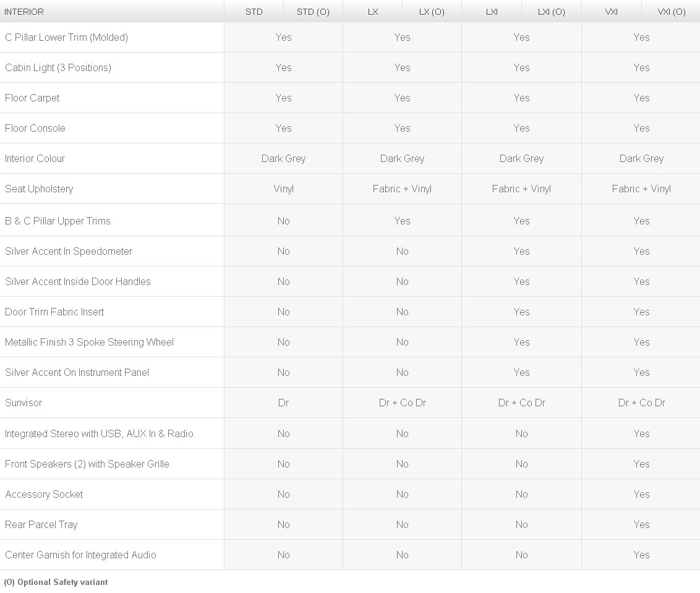
Task: Select Floor Console row label
Action: point(35,128)
